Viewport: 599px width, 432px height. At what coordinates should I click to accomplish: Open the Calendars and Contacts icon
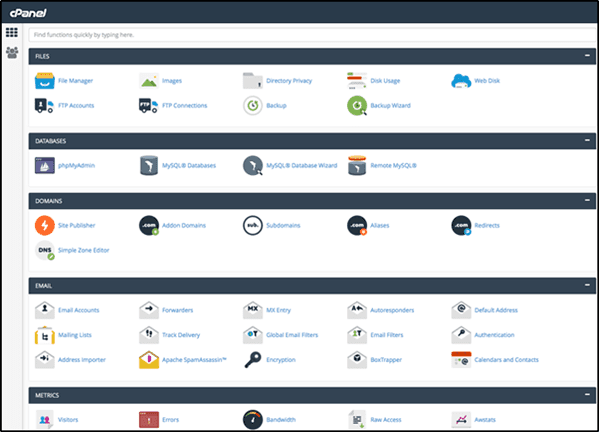click(461, 360)
